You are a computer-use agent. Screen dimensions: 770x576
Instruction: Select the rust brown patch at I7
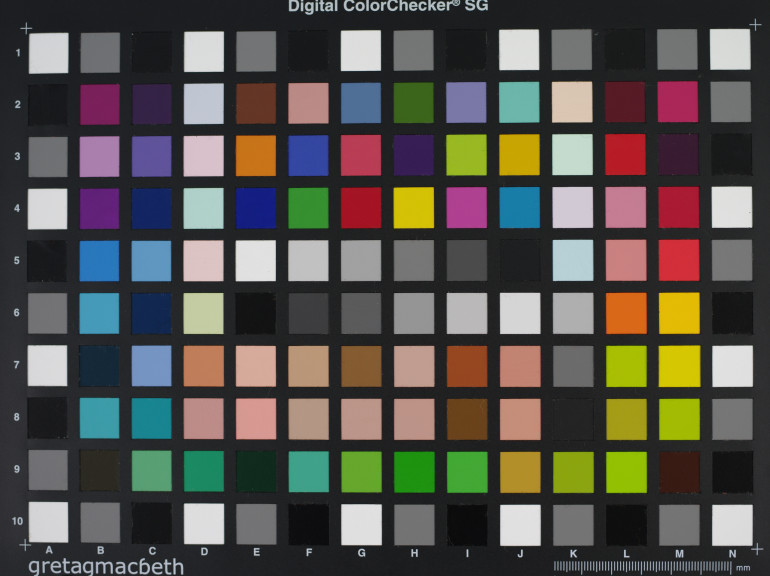(467, 366)
